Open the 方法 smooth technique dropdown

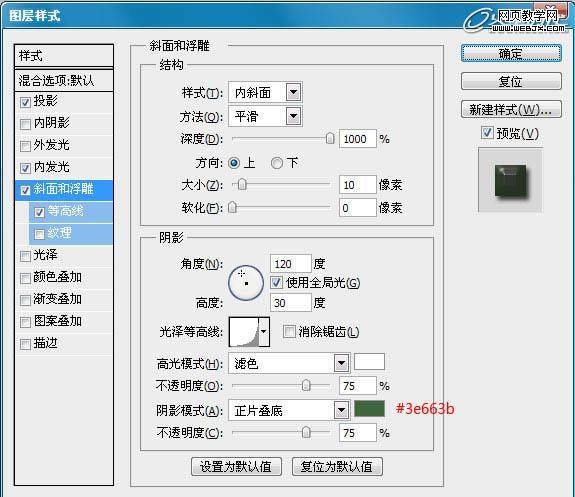click(x=265, y=117)
